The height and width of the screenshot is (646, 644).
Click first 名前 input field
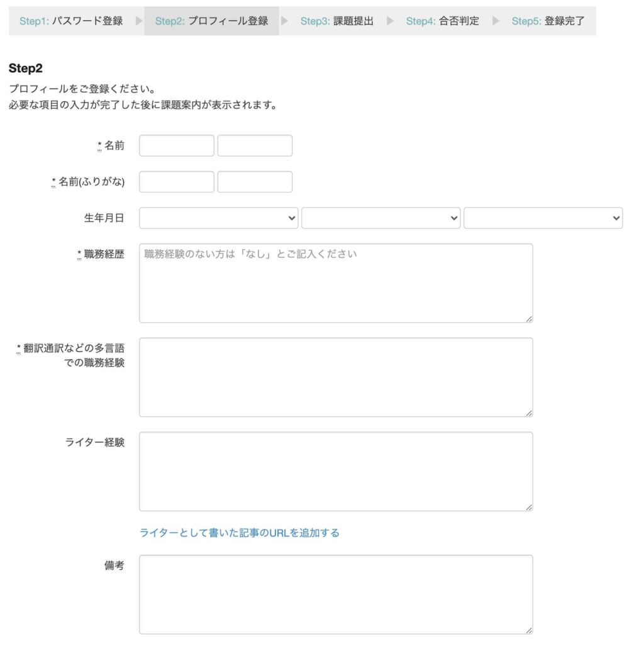[x=176, y=145]
